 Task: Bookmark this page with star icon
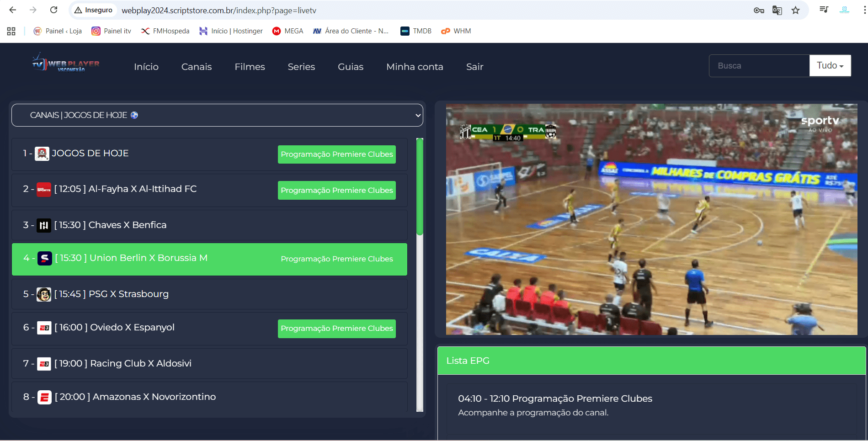tap(796, 10)
